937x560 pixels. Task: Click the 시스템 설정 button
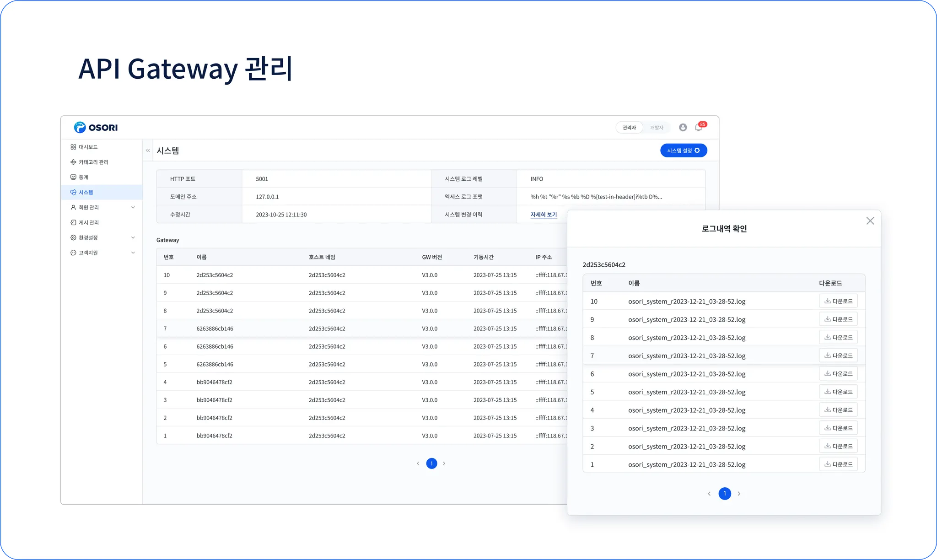683,151
